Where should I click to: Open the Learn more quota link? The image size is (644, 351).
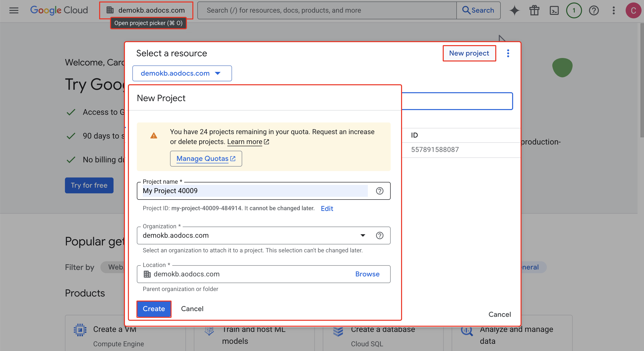tap(248, 142)
